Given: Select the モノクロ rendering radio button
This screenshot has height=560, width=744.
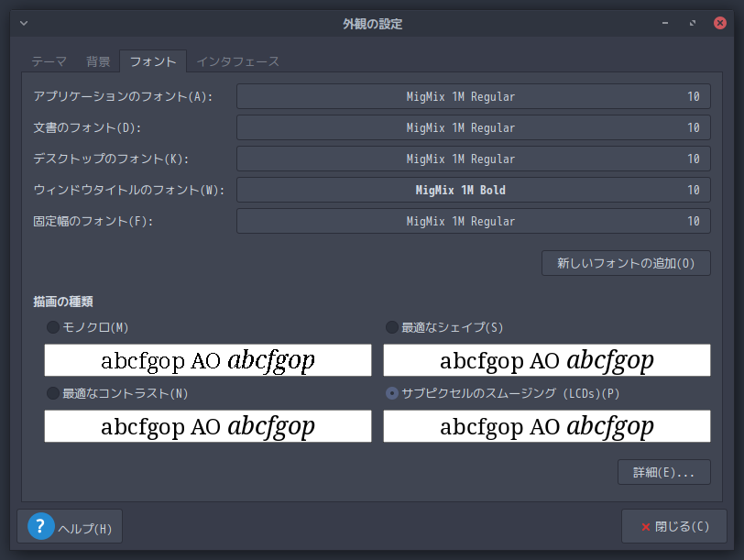Looking at the screenshot, I should [52, 327].
